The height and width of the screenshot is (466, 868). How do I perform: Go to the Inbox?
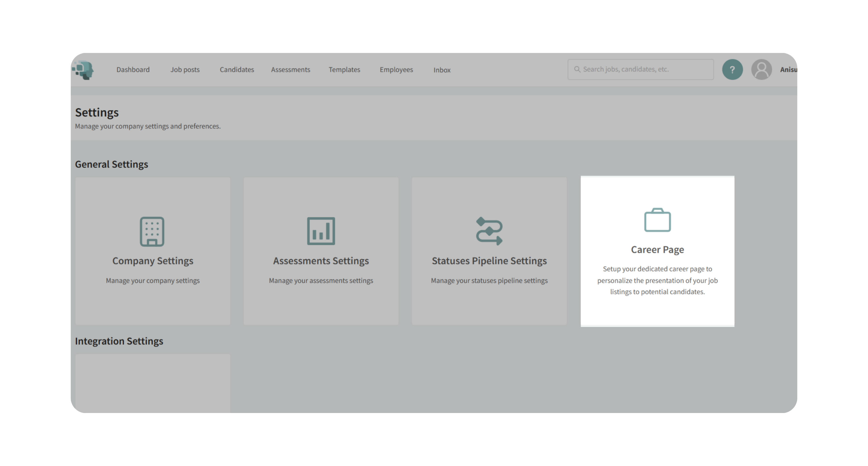tap(442, 70)
